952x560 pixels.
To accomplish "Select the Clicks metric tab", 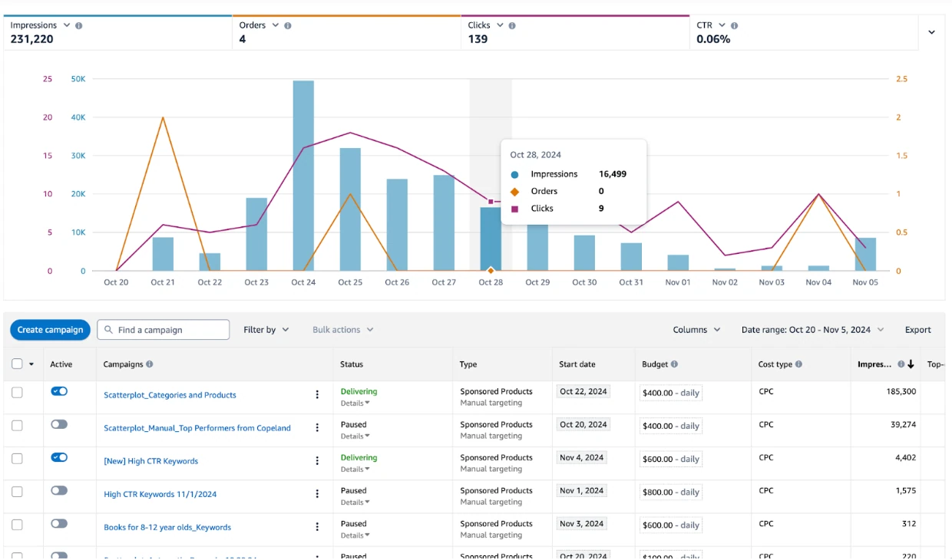I will click(575, 32).
